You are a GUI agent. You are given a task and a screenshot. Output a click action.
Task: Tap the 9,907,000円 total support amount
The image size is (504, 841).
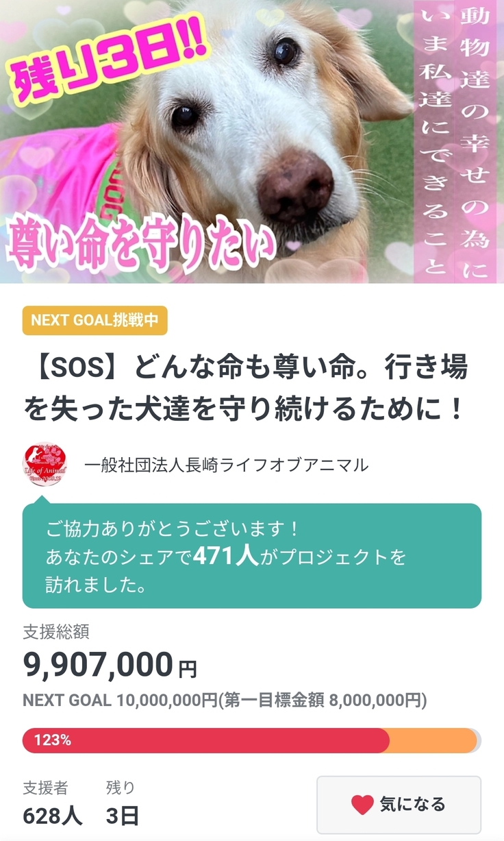coord(110,663)
